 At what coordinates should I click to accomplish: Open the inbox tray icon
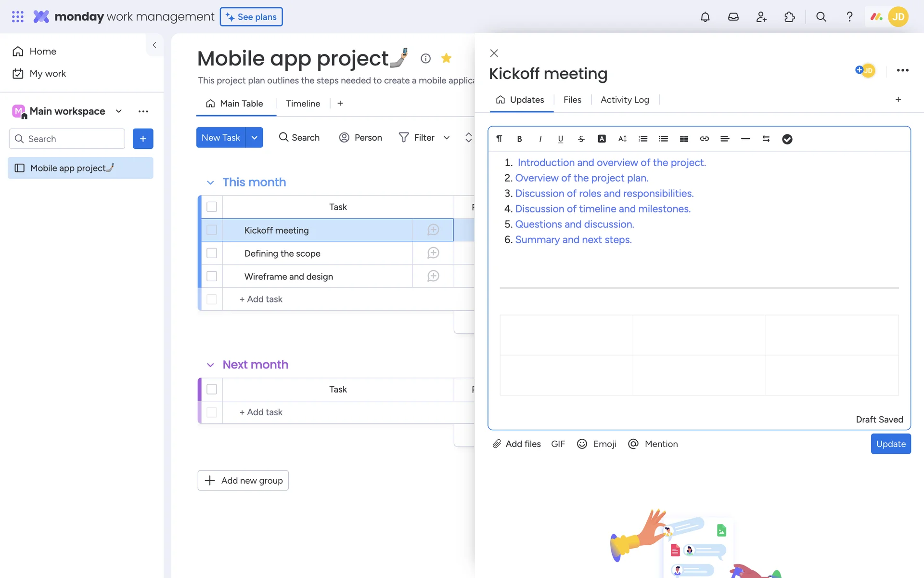(733, 17)
